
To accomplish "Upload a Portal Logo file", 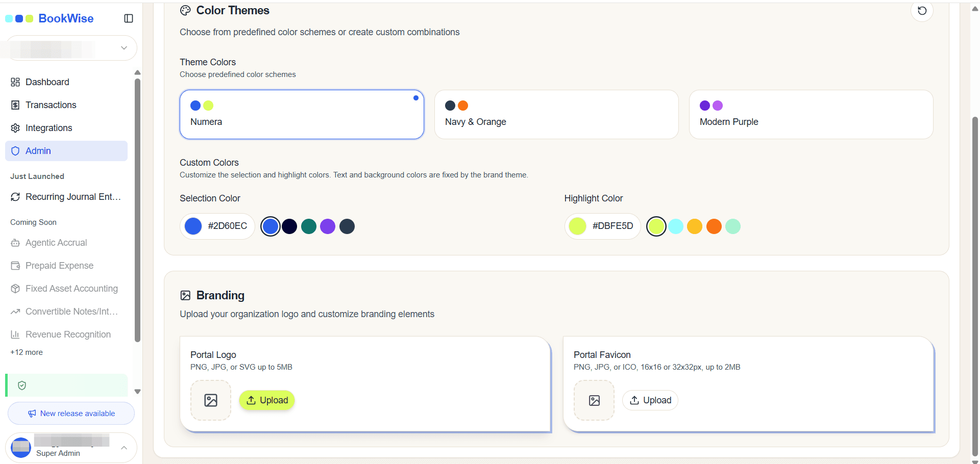I will 267,400.
